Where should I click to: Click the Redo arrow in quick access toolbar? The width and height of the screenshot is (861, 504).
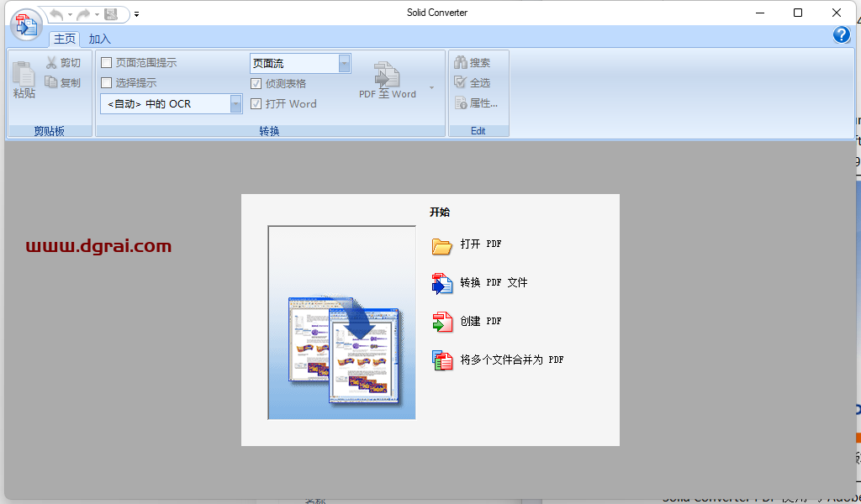coord(83,14)
